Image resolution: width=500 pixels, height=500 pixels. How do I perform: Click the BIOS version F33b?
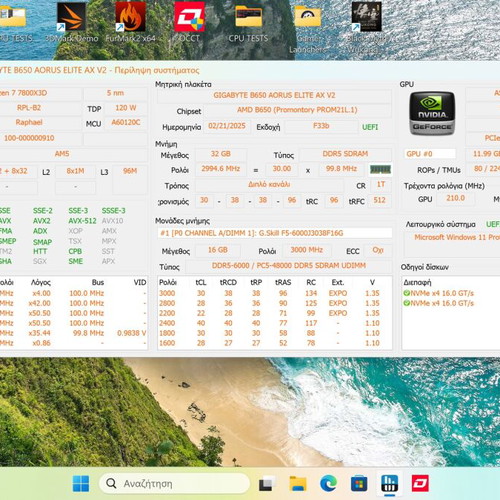[321, 126]
